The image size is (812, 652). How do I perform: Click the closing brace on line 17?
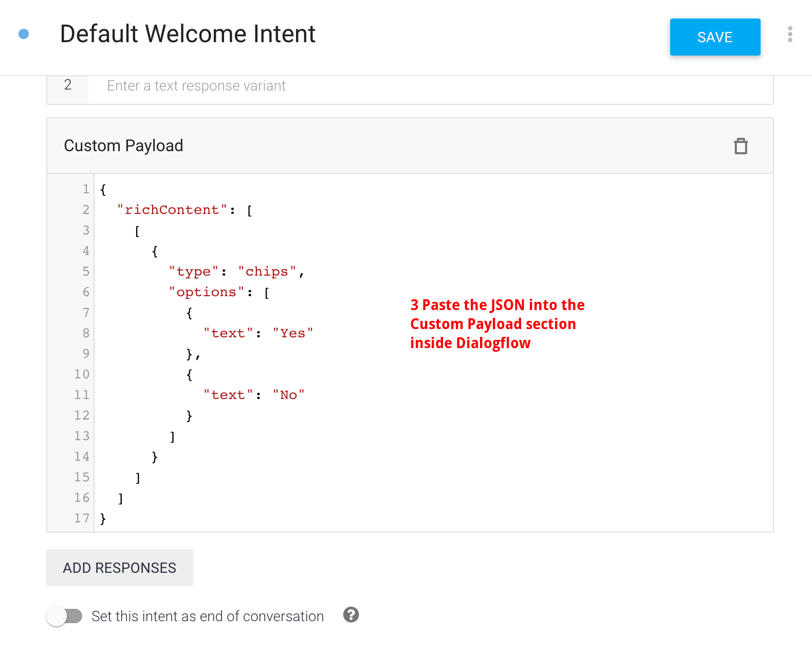pos(103,518)
